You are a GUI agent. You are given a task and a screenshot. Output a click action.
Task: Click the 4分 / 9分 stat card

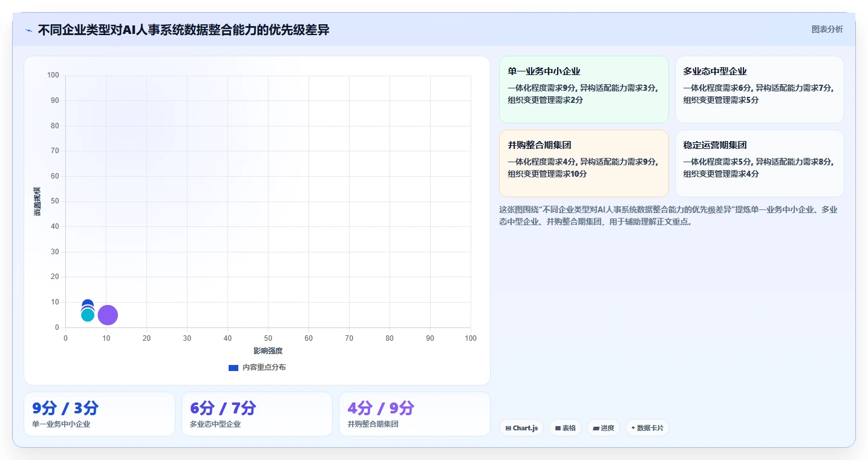[x=414, y=414]
